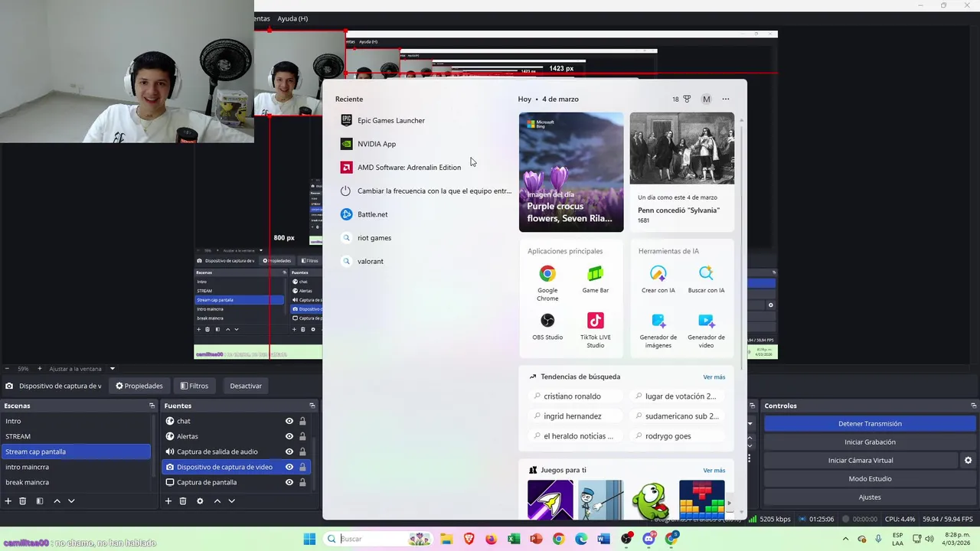This screenshot has width=980, height=551.
Task: Add a new scene with plus icon
Action: [8, 500]
